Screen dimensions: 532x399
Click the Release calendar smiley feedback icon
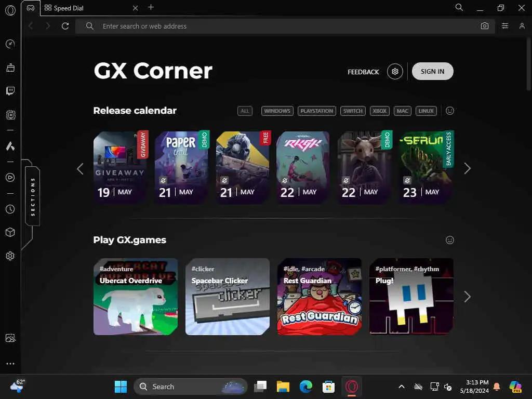coord(449,111)
